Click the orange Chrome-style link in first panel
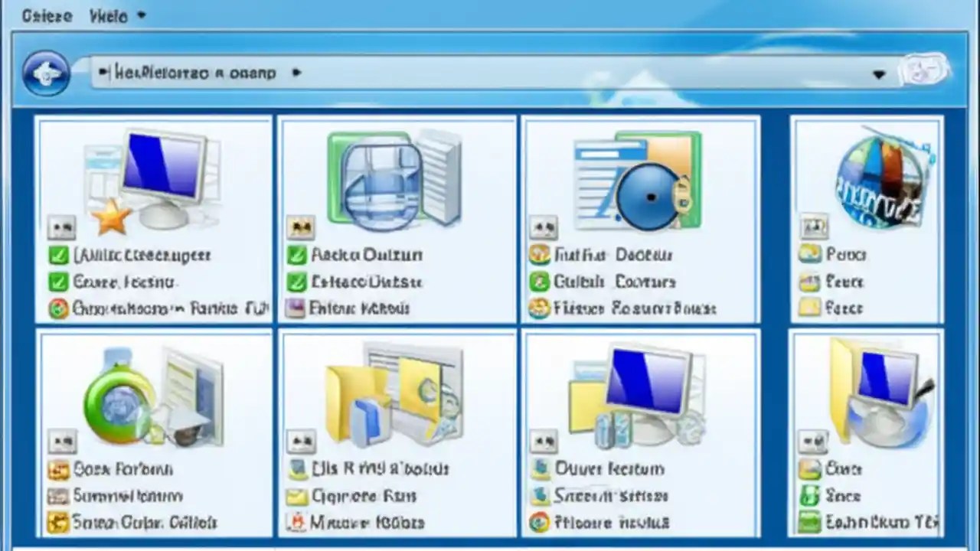The width and height of the screenshot is (980, 551). coord(60,308)
